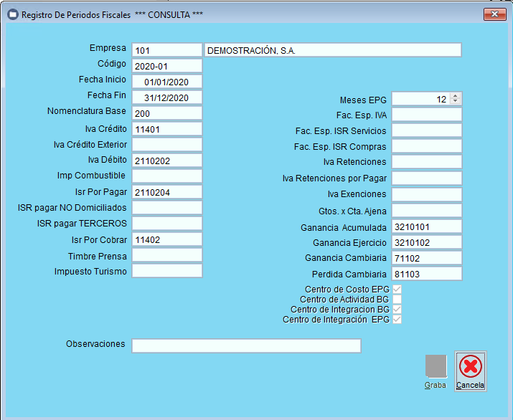Select the Isr Por Pagar field
Screen dimensions: 513x420
tap(167, 192)
